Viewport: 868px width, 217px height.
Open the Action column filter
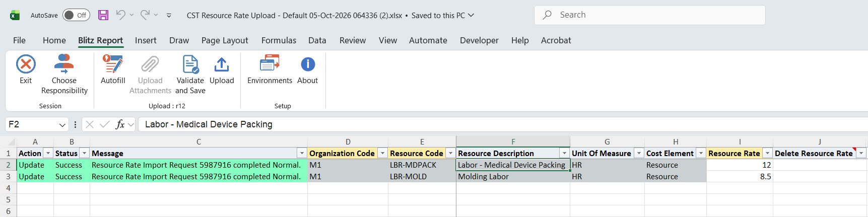[x=48, y=153]
